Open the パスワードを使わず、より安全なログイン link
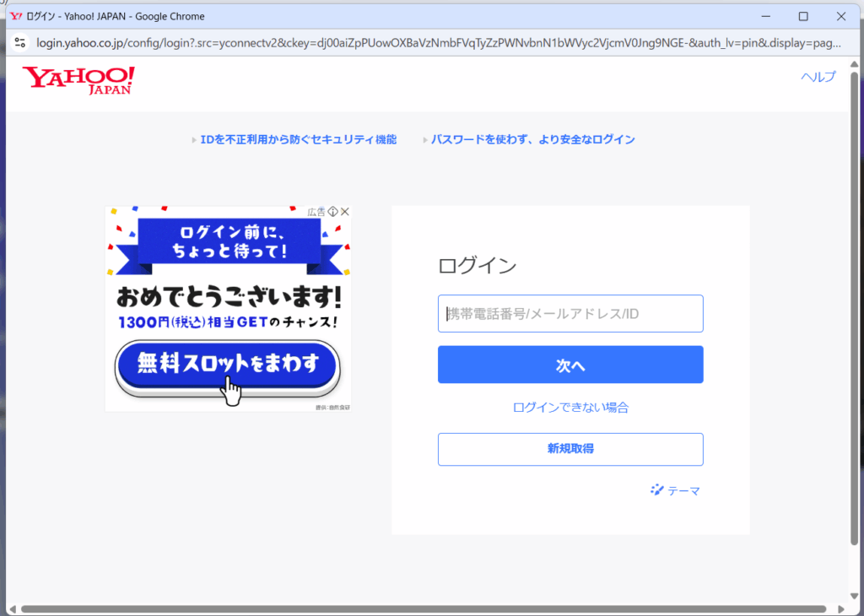864x616 pixels. (x=533, y=140)
